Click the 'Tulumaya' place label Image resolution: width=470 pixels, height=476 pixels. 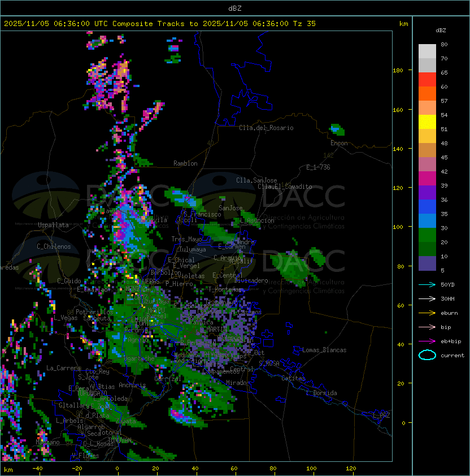pyautogui.click(x=193, y=249)
